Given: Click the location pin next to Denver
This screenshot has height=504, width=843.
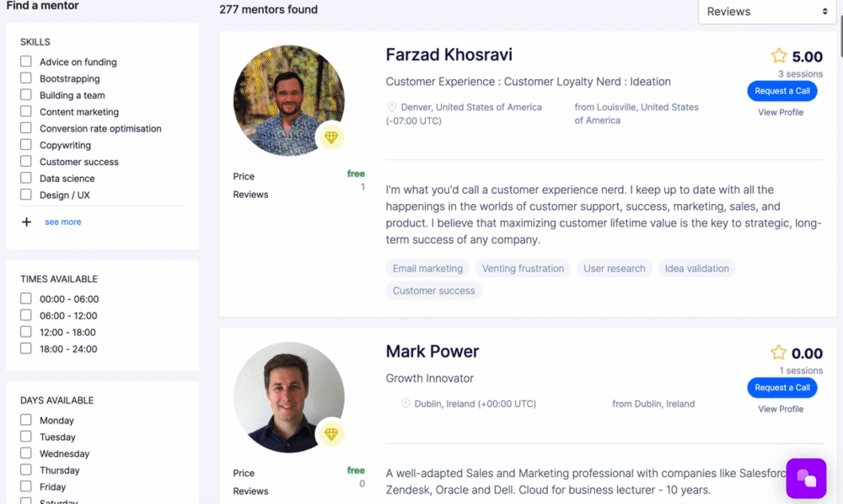Looking at the screenshot, I should (392, 107).
